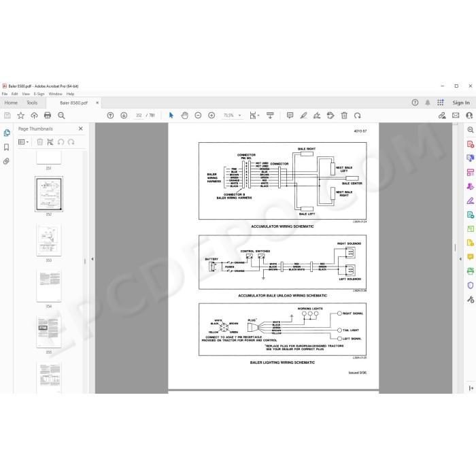Save the file with the floppy disk icon
This screenshot has height=476, width=476.
pos(7,116)
